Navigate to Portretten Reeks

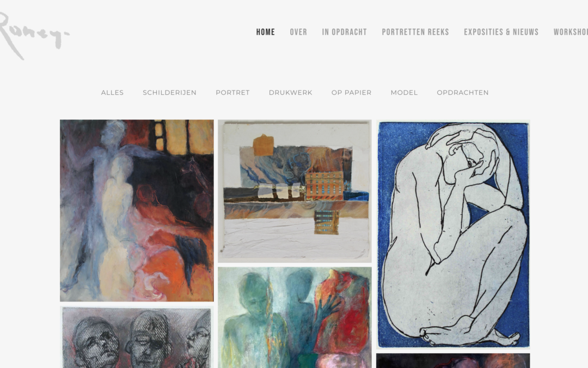coord(415,32)
